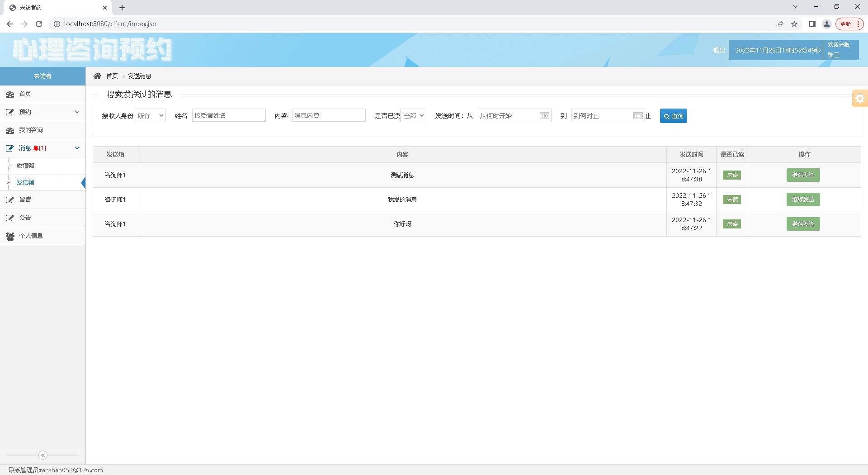The width and height of the screenshot is (868, 475).
Task: Click 退出 logout link in header
Action: click(x=719, y=50)
